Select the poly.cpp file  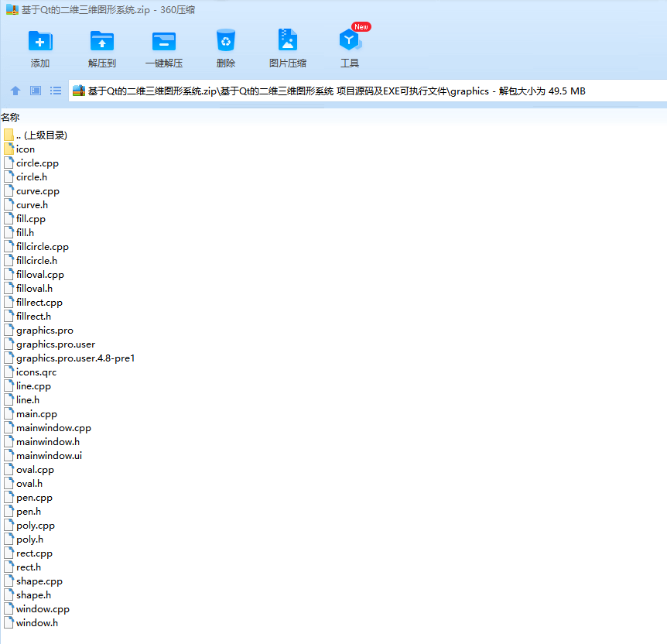[x=29, y=526]
